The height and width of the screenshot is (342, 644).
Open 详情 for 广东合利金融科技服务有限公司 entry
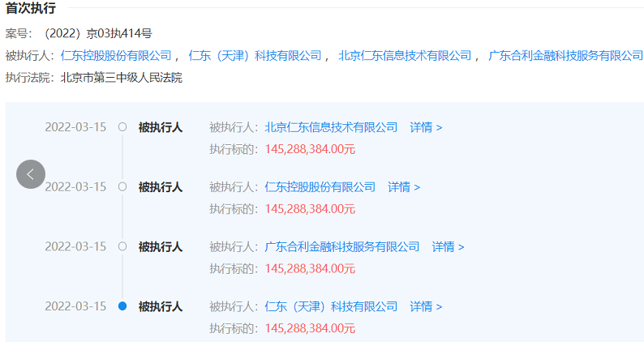[448, 246]
